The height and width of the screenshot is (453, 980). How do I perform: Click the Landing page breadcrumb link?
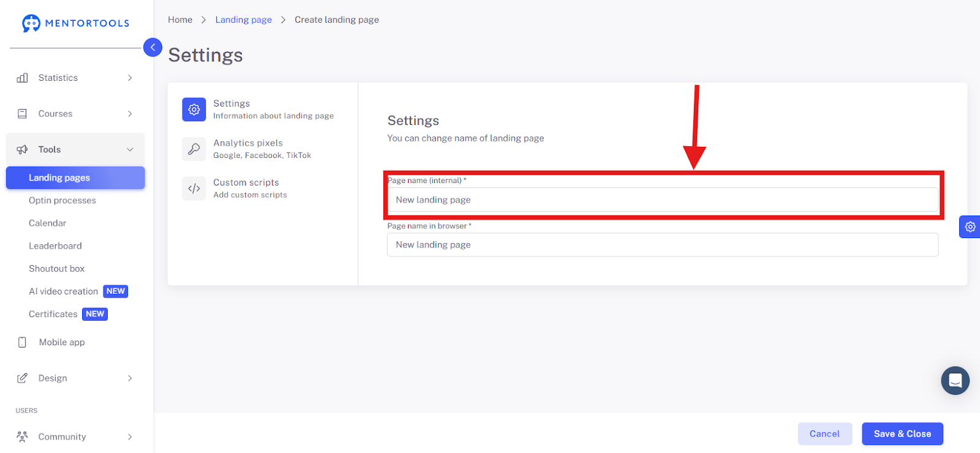(x=243, y=20)
